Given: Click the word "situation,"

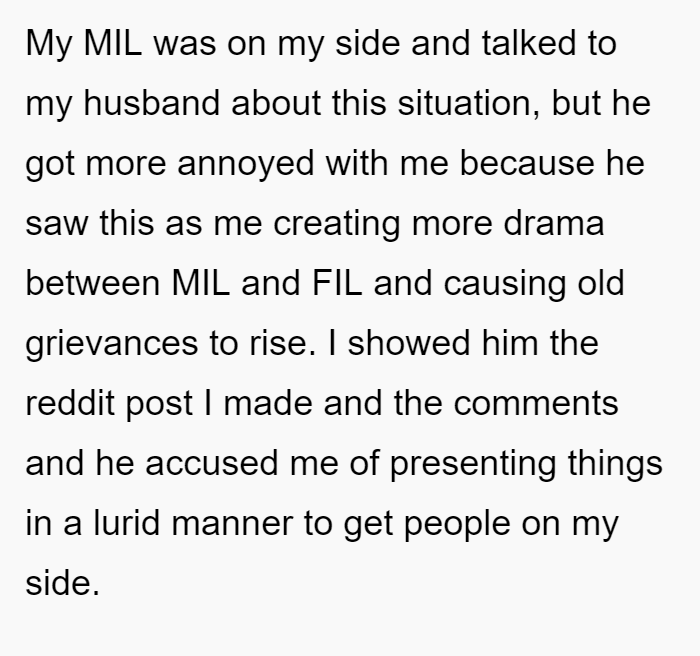Looking at the screenshot, I should click(469, 104).
